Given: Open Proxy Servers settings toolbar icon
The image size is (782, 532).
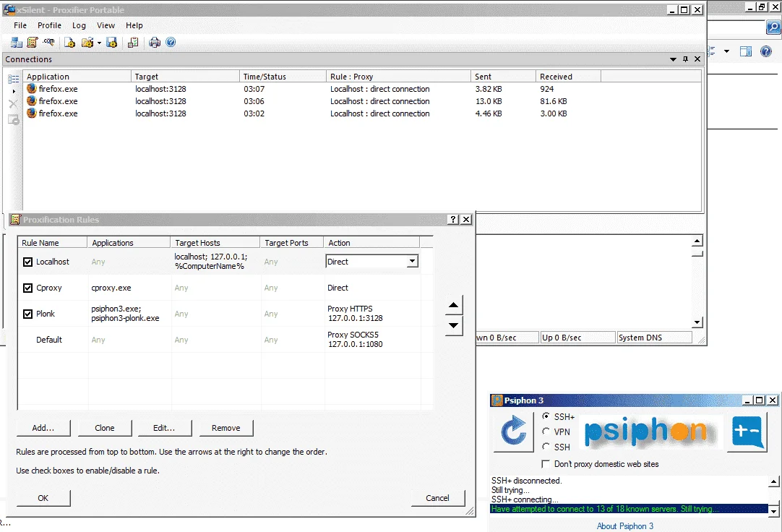Looking at the screenshot, I should coord(17,43).
